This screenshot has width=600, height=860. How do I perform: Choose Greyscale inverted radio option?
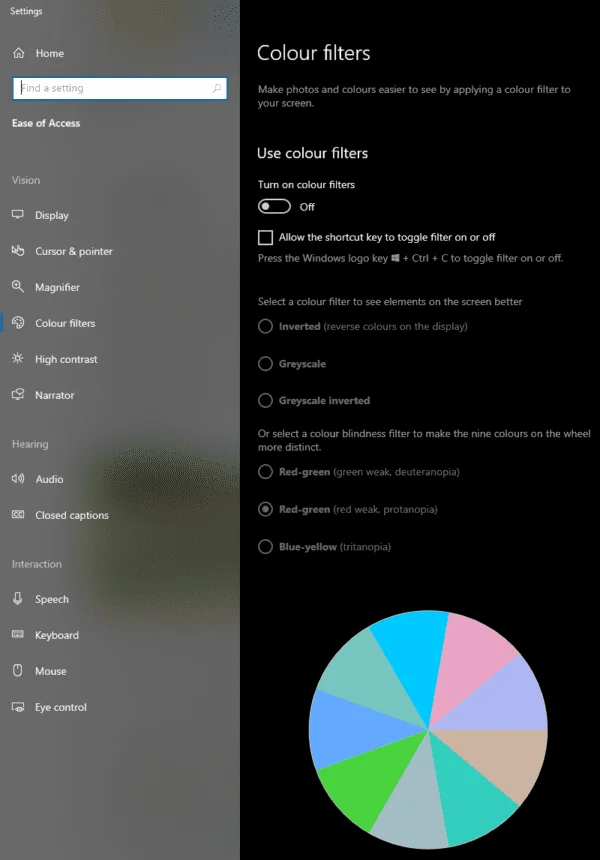pos(265,400)
